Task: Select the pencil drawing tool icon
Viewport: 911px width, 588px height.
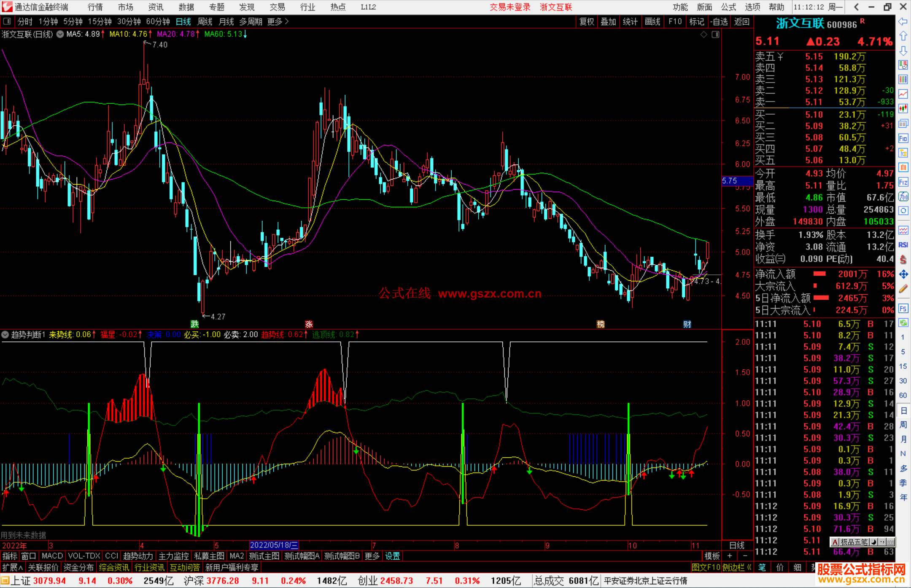Action: [903, 289]
